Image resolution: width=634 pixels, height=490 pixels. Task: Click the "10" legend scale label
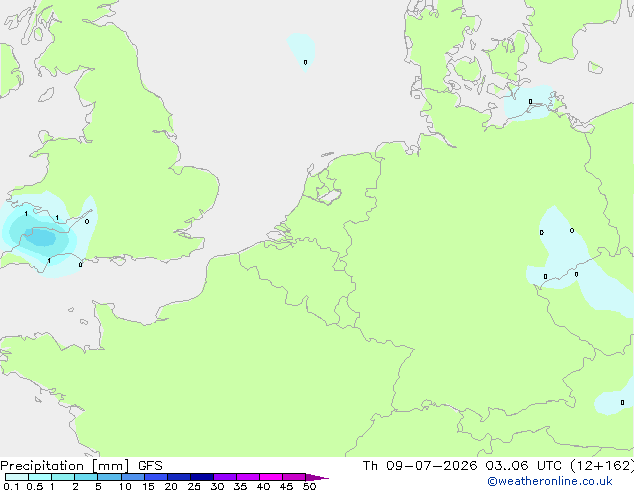tap(125, 486)
